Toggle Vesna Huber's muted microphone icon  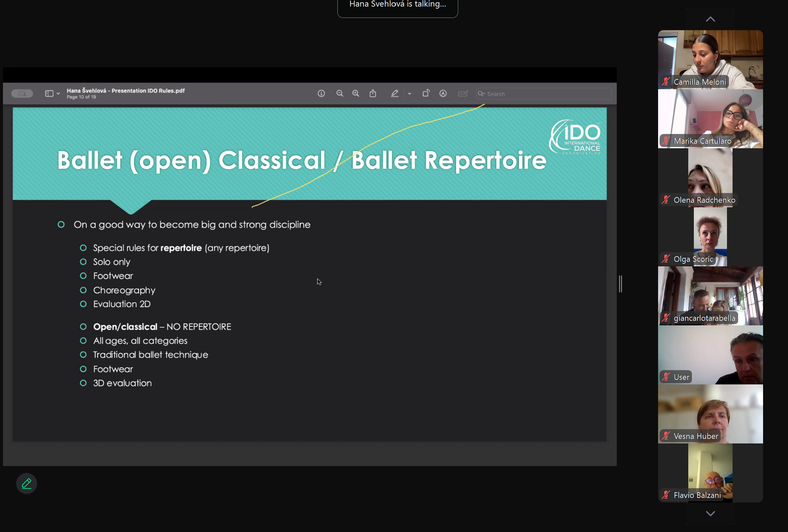666,436
